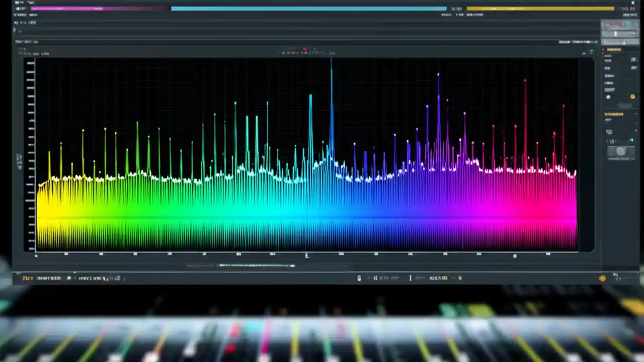Toggle the yellow indicator in the right panel

tap(633, 97)
